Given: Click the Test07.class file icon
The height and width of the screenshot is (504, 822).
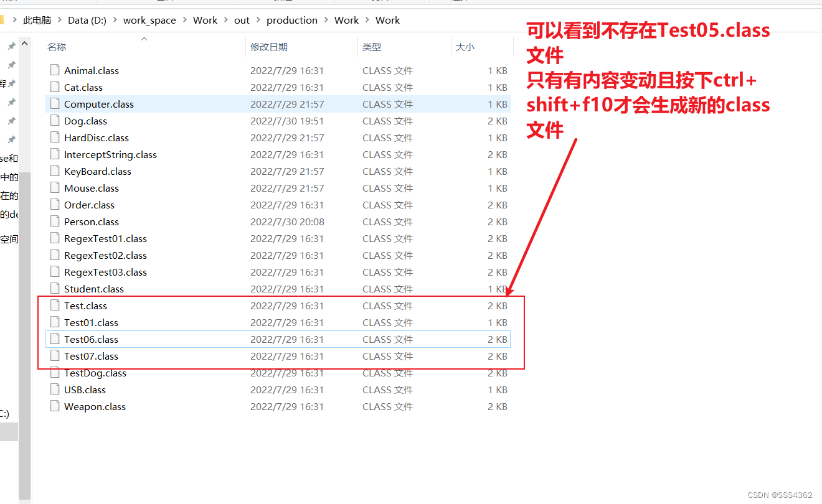Looking at the screenshot, I should pos(55,356).
